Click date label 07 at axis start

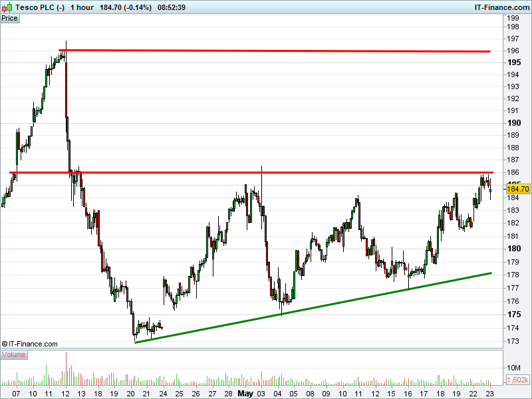pos(16,394)
